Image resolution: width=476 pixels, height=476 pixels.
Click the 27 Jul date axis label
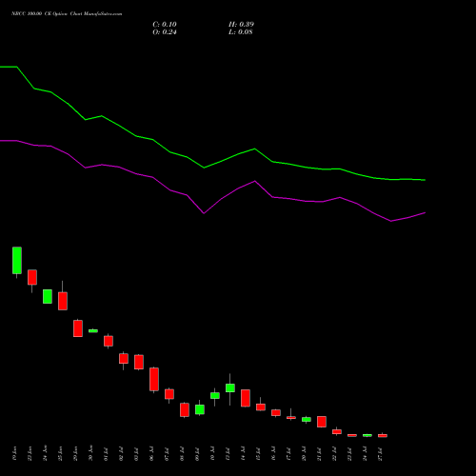[x=380, y=454]
